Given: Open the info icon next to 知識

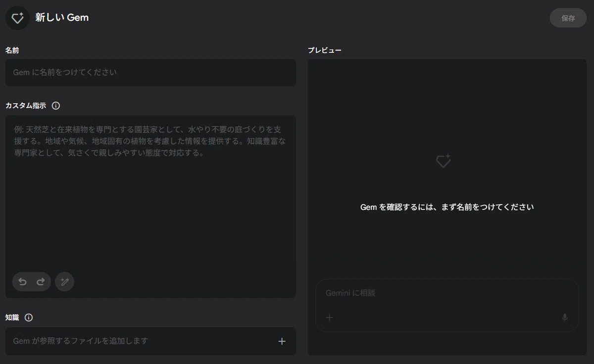Looking at the screenshot, I should pyautogui.click(x=29, y=318).
